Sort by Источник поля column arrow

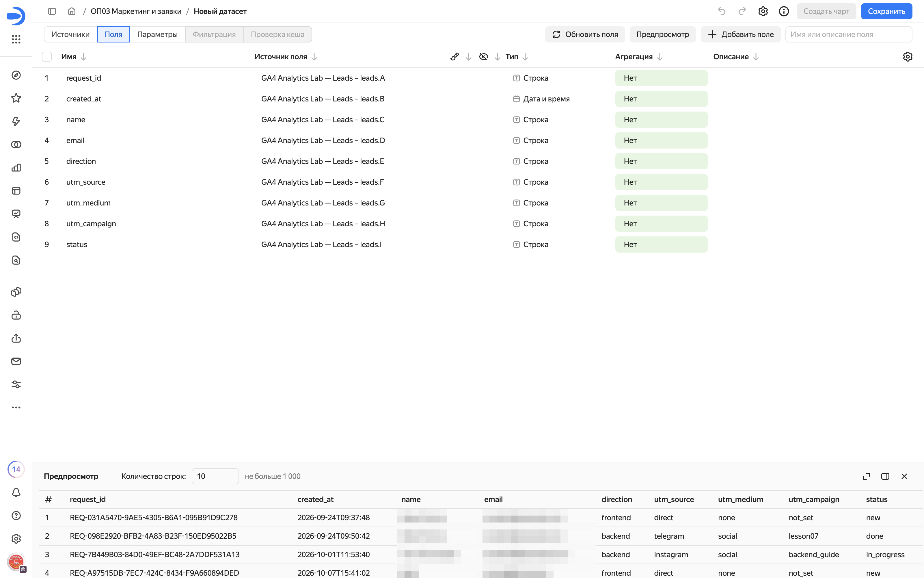[x=314, y=57]
